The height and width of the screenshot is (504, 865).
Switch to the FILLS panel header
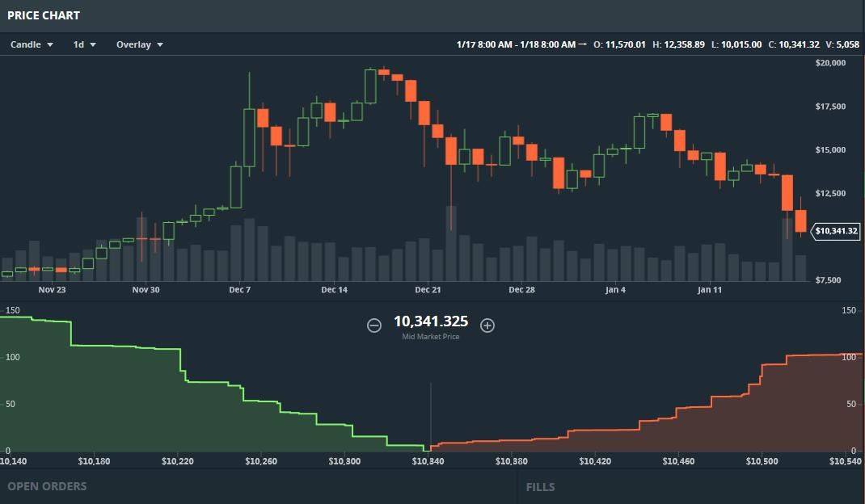[540, 487]
